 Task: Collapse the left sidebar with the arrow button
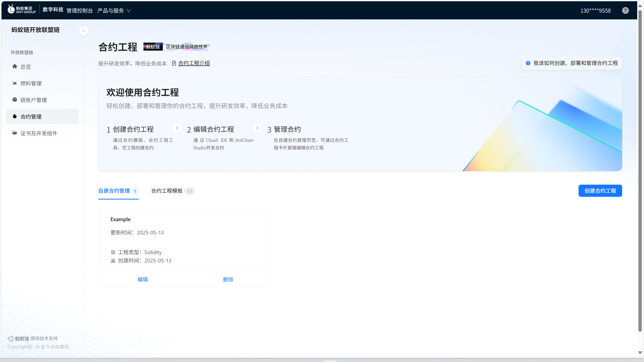(x=84, y=31)
